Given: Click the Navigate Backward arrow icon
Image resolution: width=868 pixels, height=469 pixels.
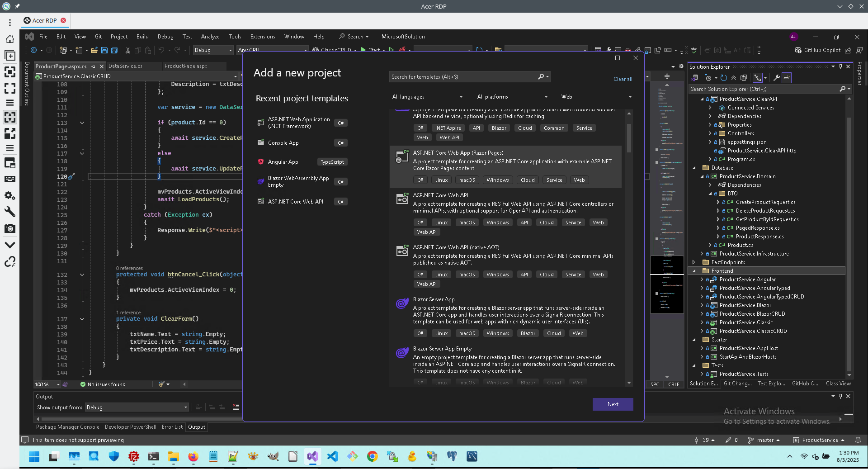Looking at the screenshot, I should click(33, 50).
